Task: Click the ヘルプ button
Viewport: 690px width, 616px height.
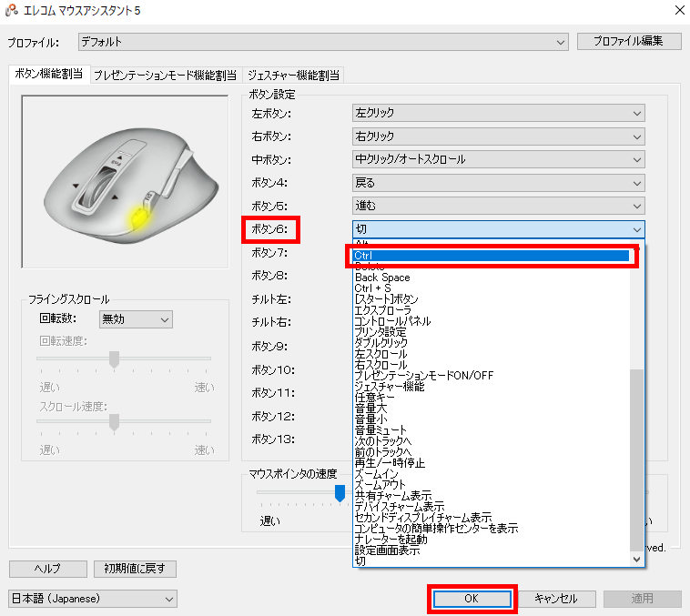Action: tap(48, 569)
